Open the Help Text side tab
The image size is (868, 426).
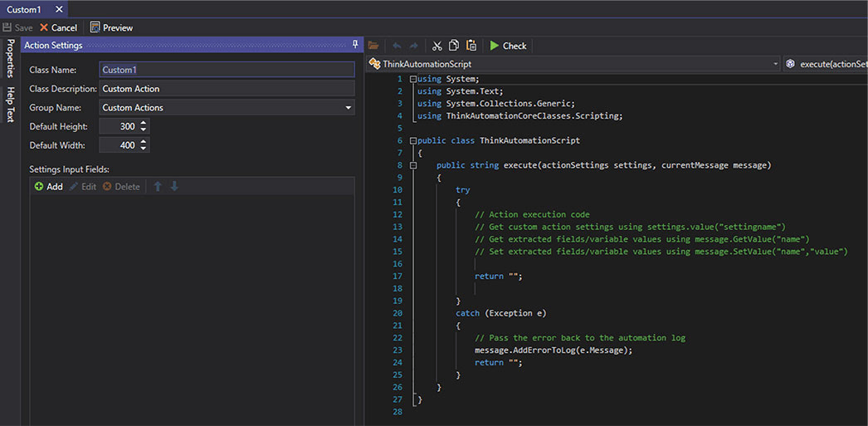[x=10, y=104]
